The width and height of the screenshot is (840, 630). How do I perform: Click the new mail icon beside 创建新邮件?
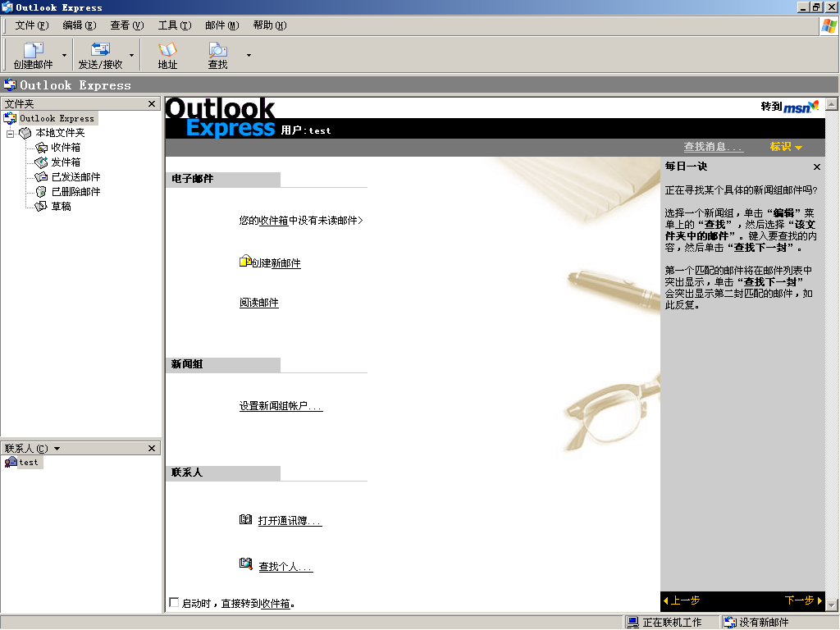click(x=245, y=262)
